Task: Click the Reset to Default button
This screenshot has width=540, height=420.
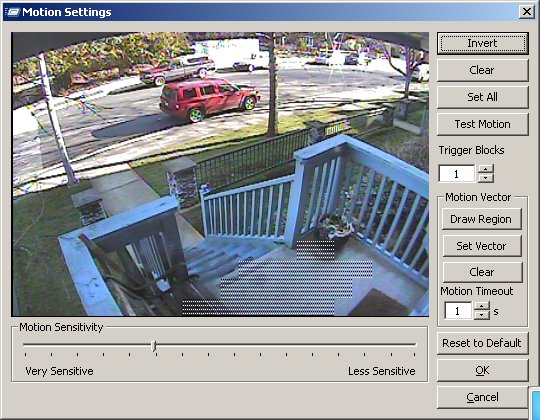Action: (x=482, y=343)
